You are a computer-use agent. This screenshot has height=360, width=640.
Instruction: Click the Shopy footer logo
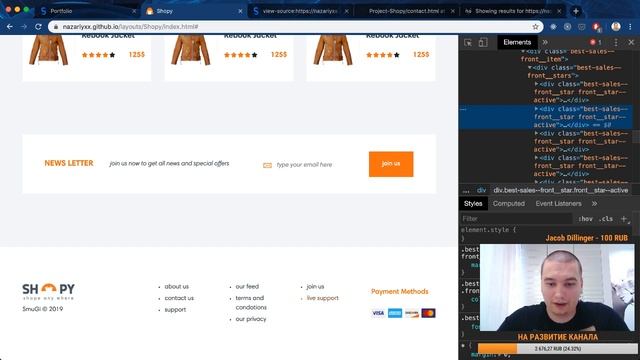(49, 291)
